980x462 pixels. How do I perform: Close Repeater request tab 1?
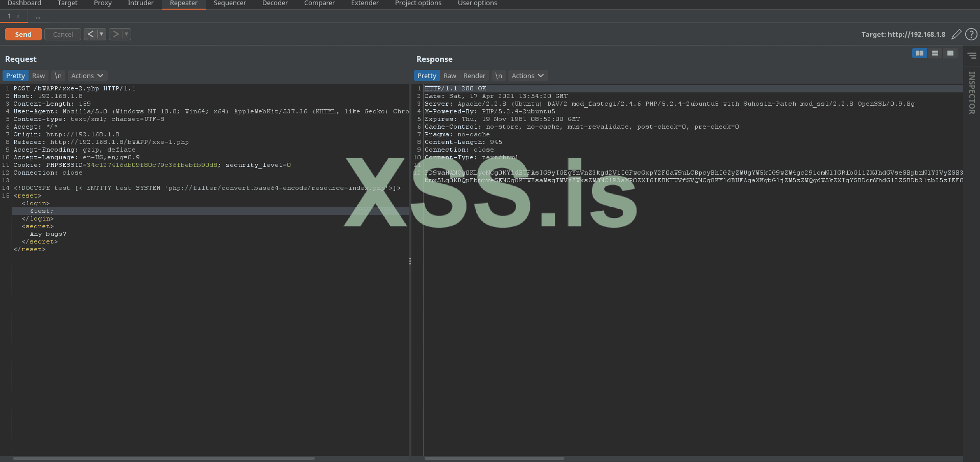click(18, 16)
